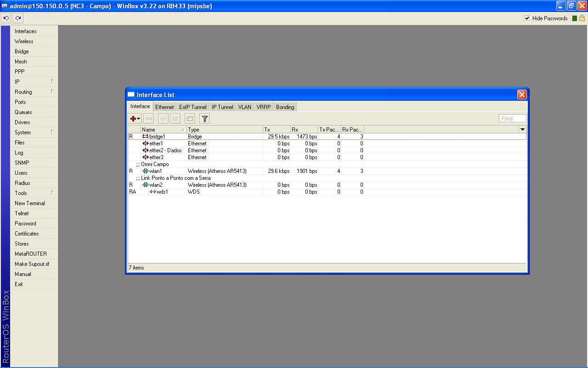Switch to the Bonding tab
Screen dimensions: 588x368
point(285,107)
